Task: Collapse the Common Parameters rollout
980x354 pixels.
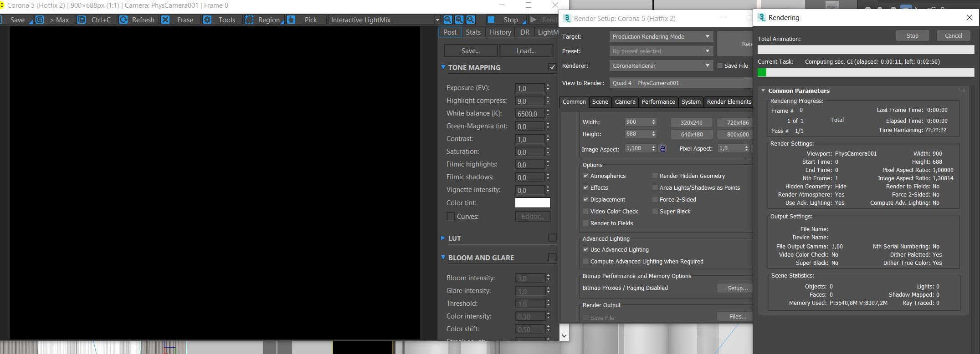Action: [x=763, y=91]
